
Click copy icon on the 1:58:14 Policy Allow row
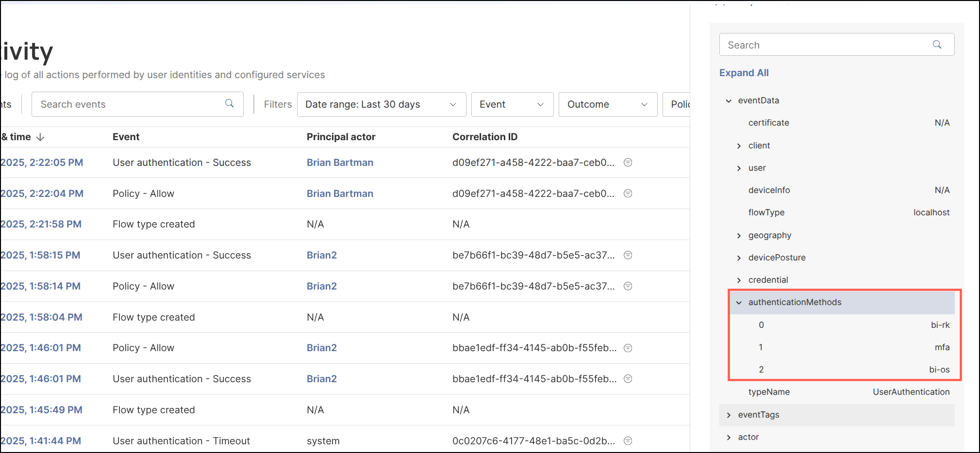click(628, 286)
